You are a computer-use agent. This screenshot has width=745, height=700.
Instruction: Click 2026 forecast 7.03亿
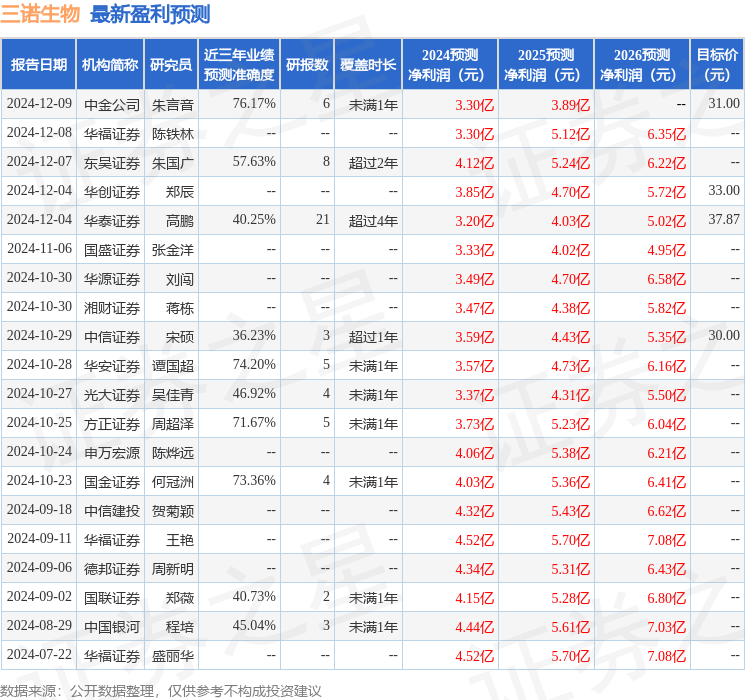(x=667, y=627)
